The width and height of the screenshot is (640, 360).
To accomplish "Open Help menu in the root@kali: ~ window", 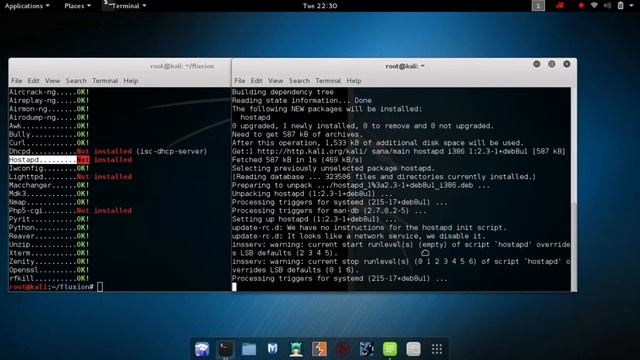I will 354,81.
